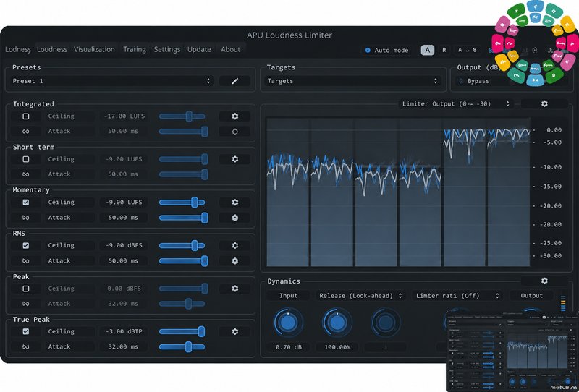Open True Peak Ceiling settings gear
The width and height of the screenshot is (579, 392).
[234, 331]
